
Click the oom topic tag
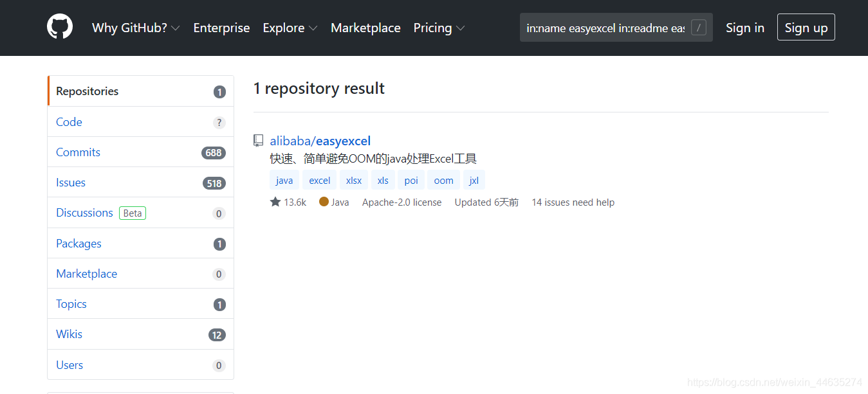click(443, 181)
